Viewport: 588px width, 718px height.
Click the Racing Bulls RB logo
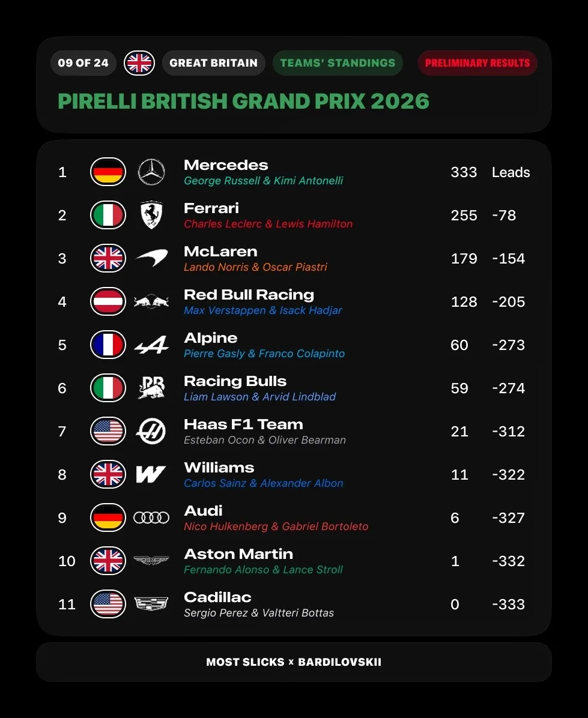(151, 388)
